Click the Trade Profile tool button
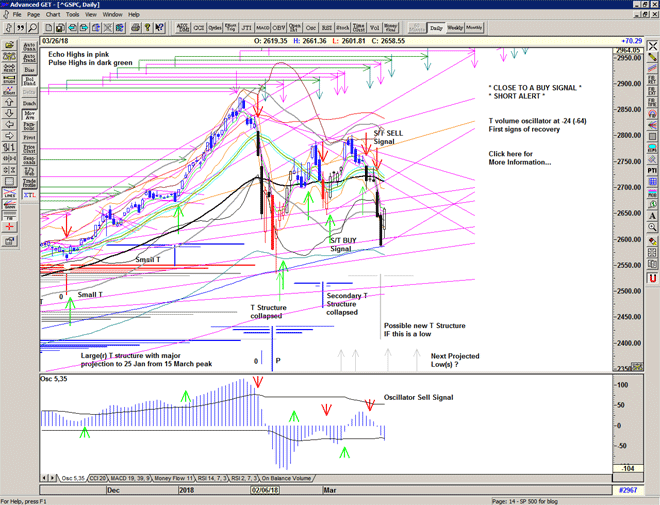 (x=30, y=184)
